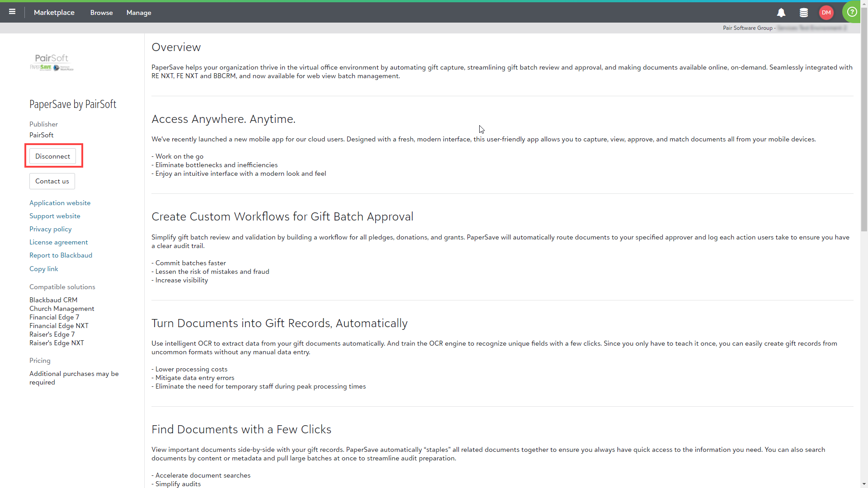Click the Copy link option
Image resolution: width=868 pixels, height=488 pixels.
point(43,269)
